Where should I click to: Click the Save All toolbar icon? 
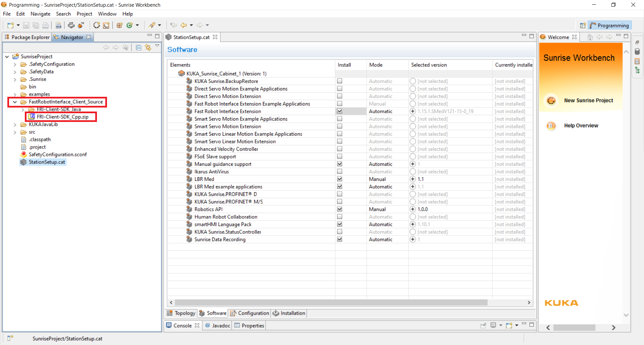click(36, 25)
